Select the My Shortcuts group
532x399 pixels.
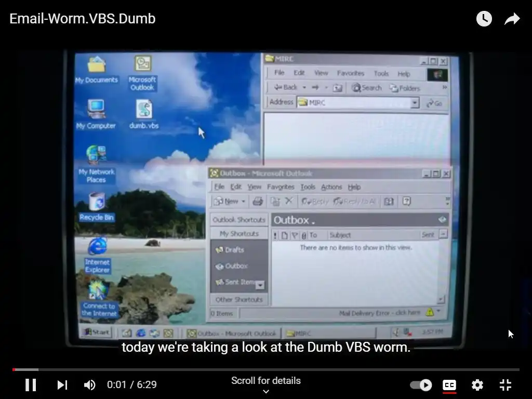point(239,233)
